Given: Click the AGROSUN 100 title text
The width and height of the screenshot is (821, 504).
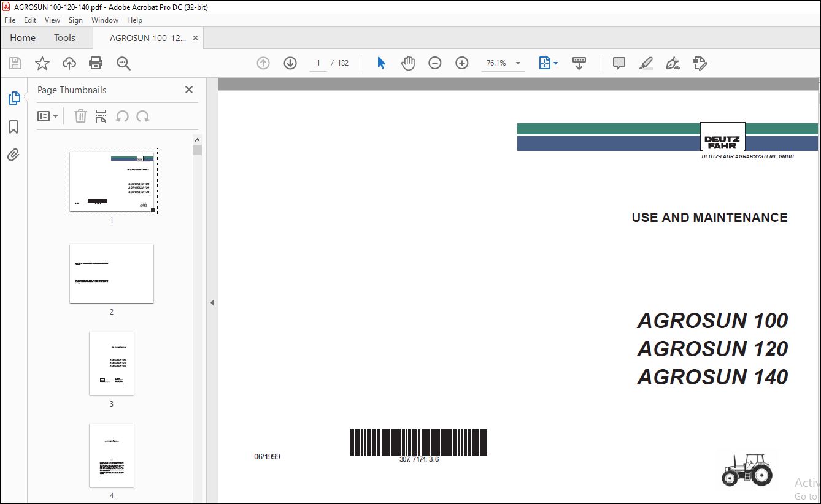Looking at the screenshot, I should point(712,321).
